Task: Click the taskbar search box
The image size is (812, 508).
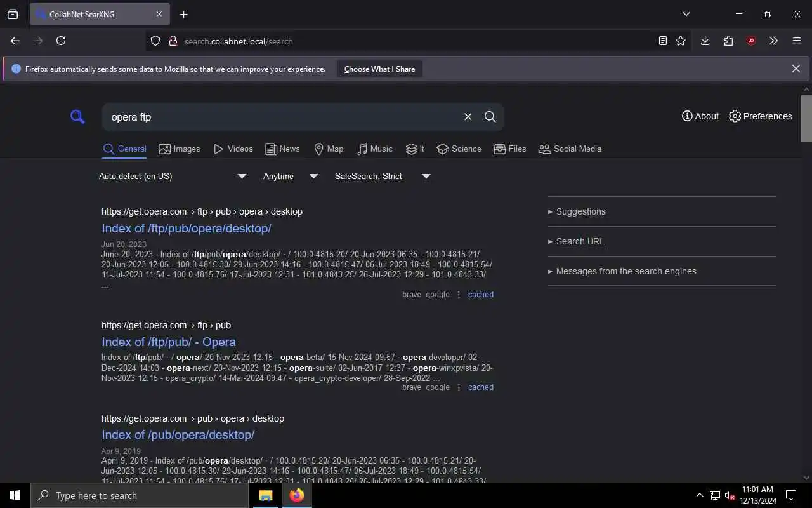Action: (140, 495)
